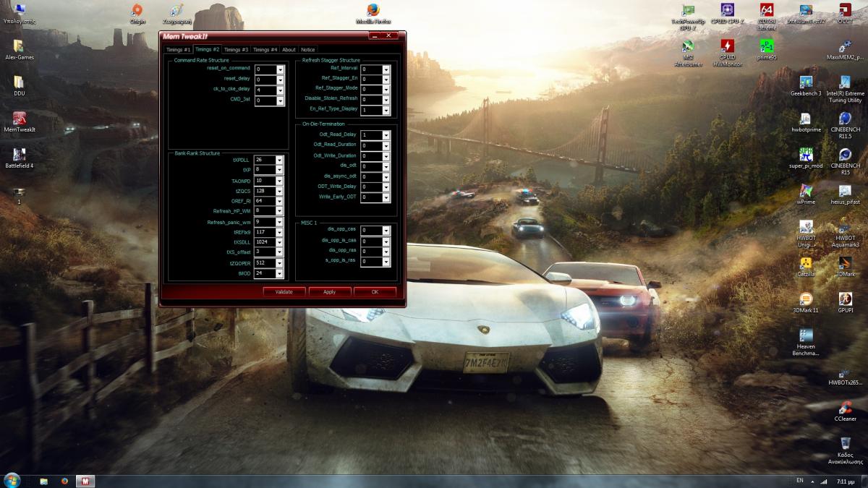Image resolution: width=868 pixels, height=488 pixels.
Task: Click the tXP value field
Action: click(265, 170)
